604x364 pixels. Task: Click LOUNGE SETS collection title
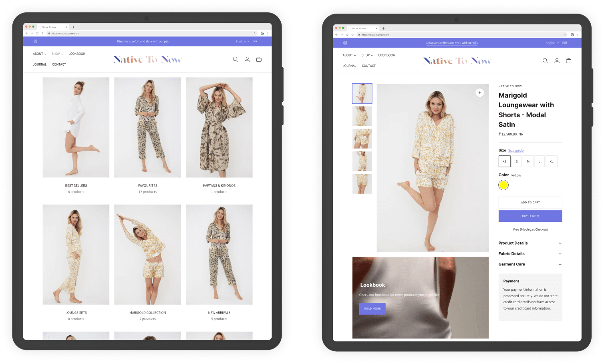[76, 313]
